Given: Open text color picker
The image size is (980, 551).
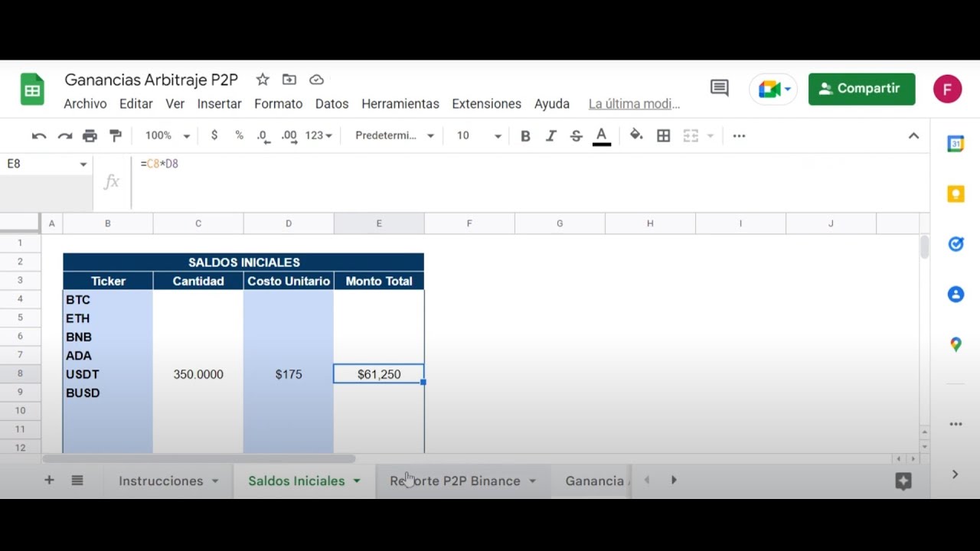Looking at the screenshot, I should pos(602,136).
